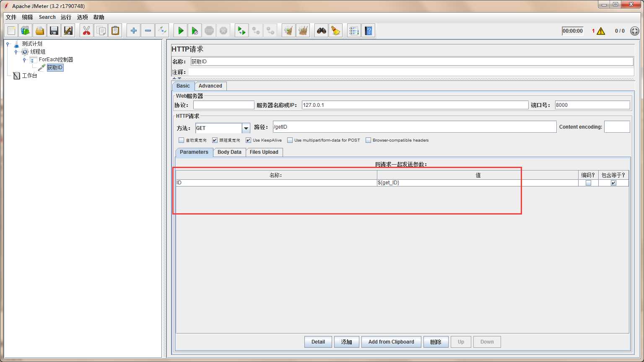Screen dimensions: 644x362
Task: Click the Detail button
Action: point(318,342)
